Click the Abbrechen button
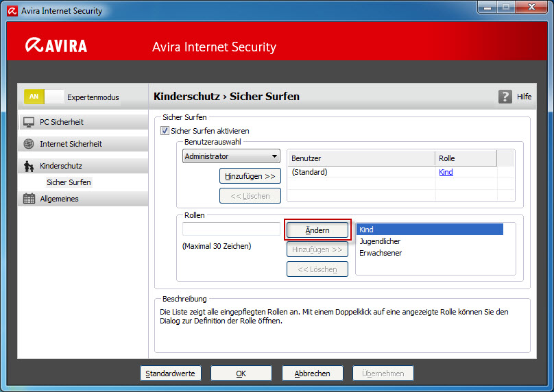 pos(313,373)
